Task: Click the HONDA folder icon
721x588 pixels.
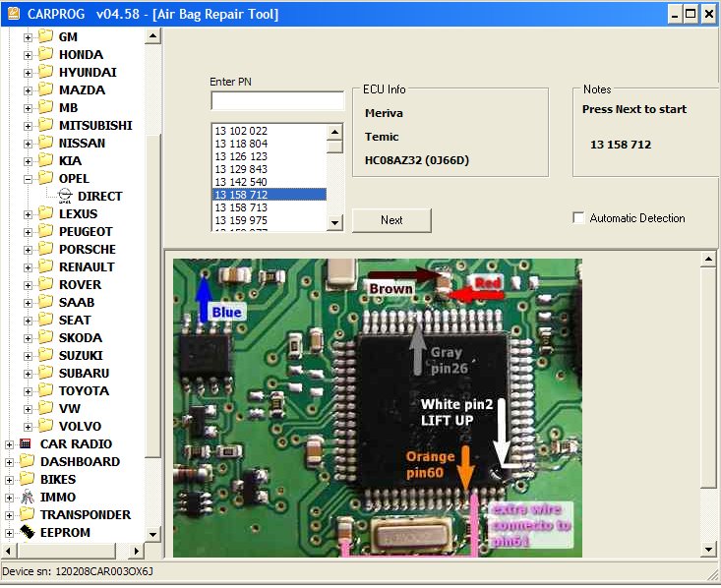Action: coord(45,54)
